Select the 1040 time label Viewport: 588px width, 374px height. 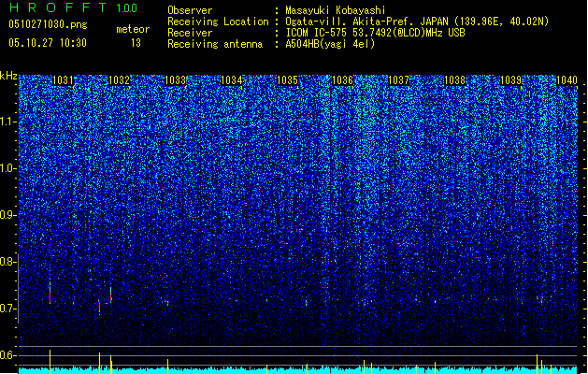566,80
